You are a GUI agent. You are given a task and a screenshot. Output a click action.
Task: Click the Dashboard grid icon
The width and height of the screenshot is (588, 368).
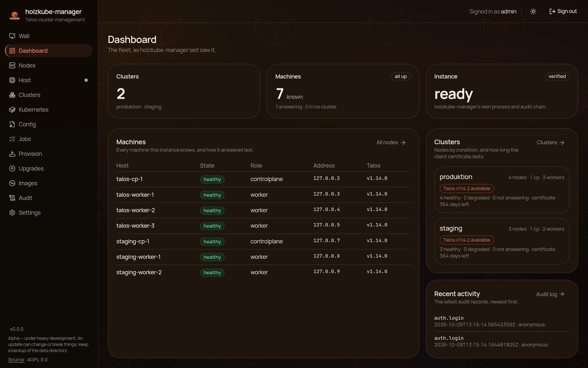click(x=12, y=51)
